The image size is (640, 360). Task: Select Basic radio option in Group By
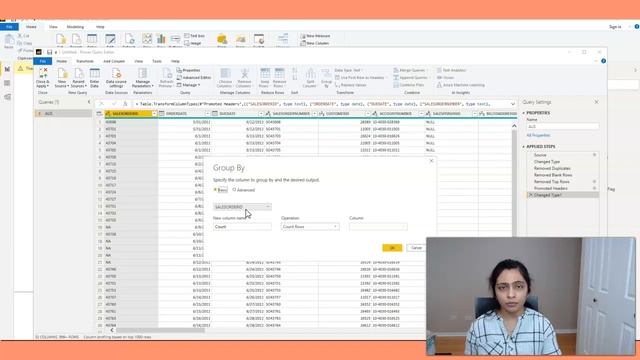pyautogui.click(x=216, y=190)
